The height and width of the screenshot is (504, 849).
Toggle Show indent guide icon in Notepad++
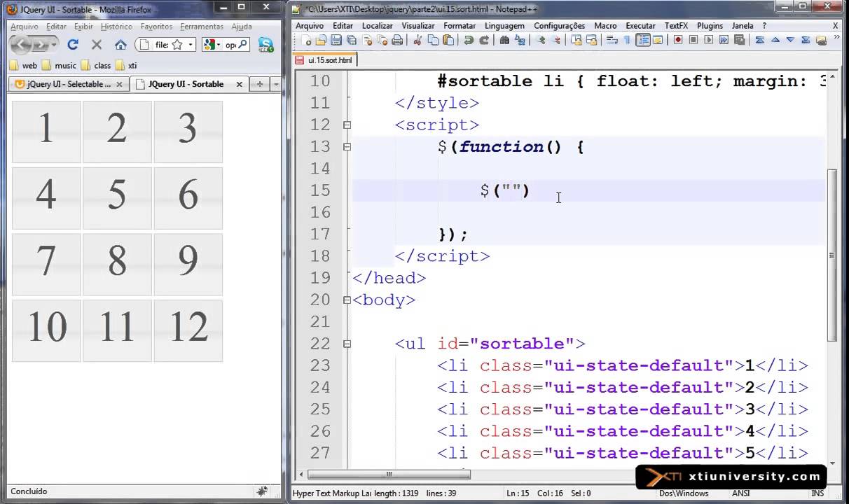point(643,40)
